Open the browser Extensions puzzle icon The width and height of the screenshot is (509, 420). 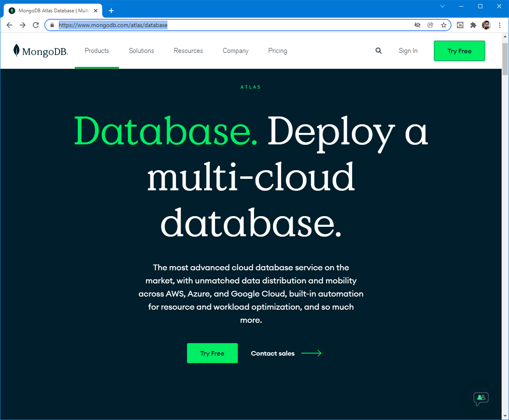point(473,25)
